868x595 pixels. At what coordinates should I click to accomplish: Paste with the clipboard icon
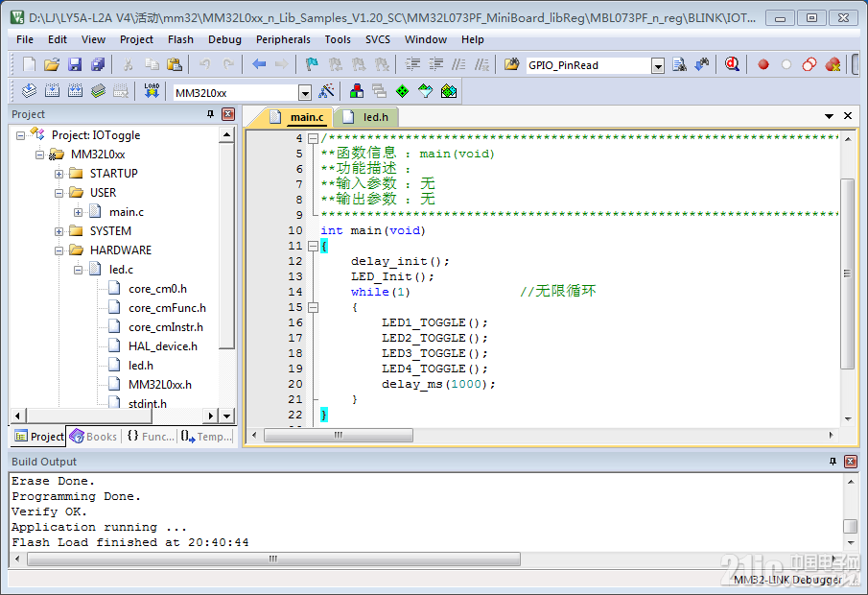175,65
